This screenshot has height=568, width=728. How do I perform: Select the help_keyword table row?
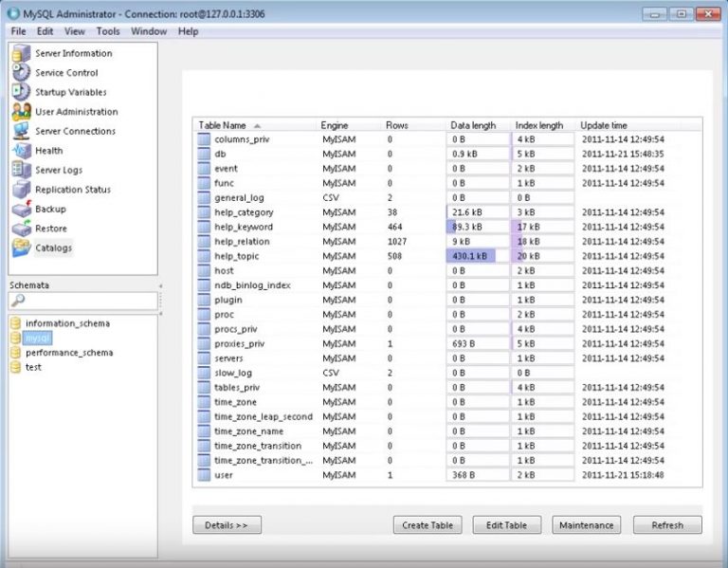point(447,228)
